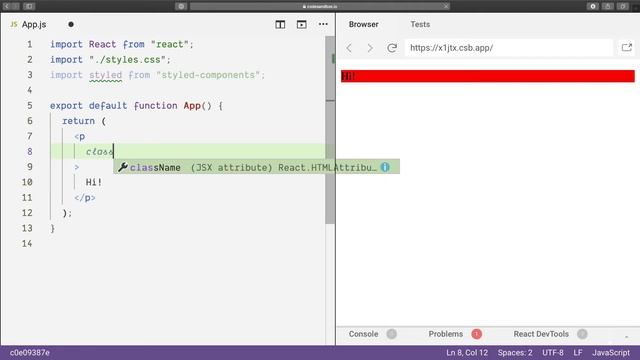The height and width of the screenshot is (360, 640).
Task: Click the sidebar toggle in the macOS browser toolbar
Action: [29, 6]
